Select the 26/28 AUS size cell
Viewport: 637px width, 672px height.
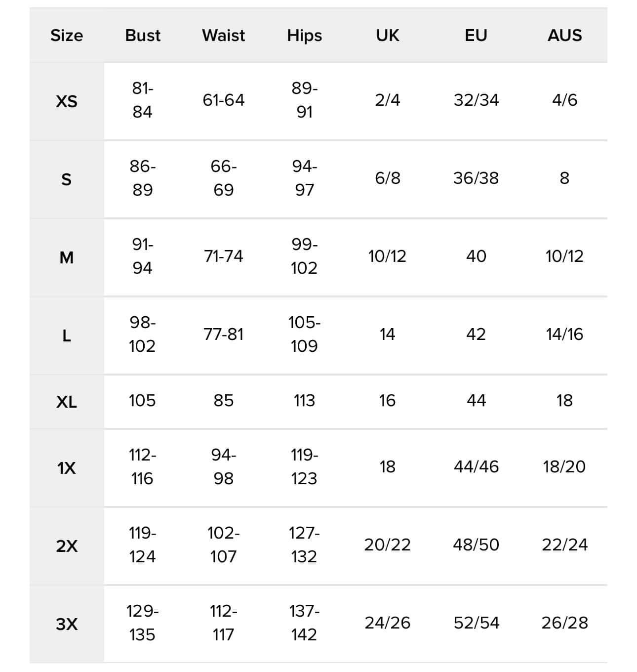(x=564, y=623)
